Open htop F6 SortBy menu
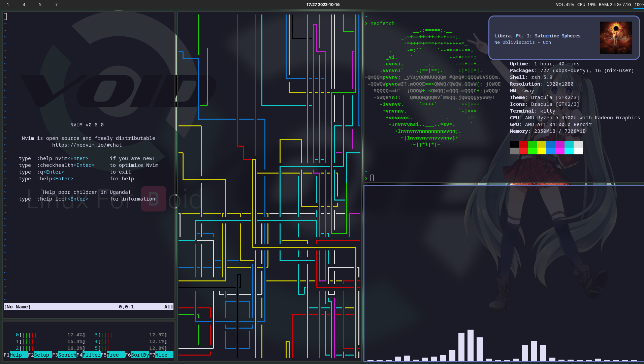The width and height of the screenshot is (644, 364). pyautogui.click(x=137, y=355)
